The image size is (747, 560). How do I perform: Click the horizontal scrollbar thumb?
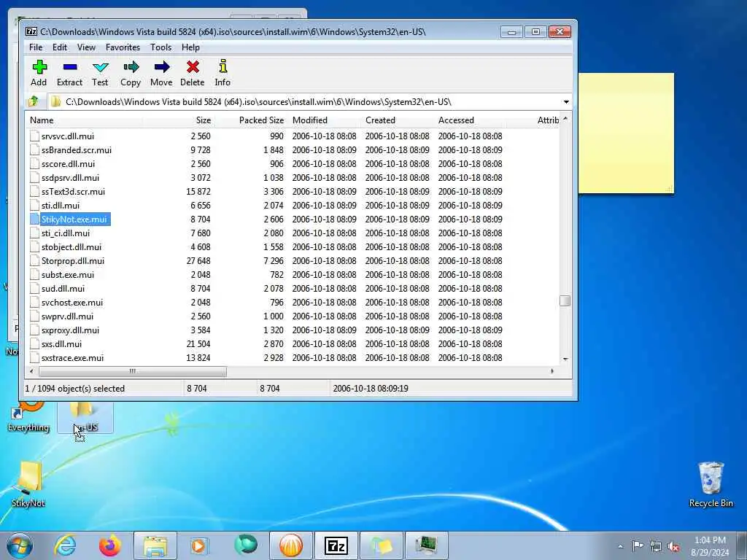(x=133, y=371)
